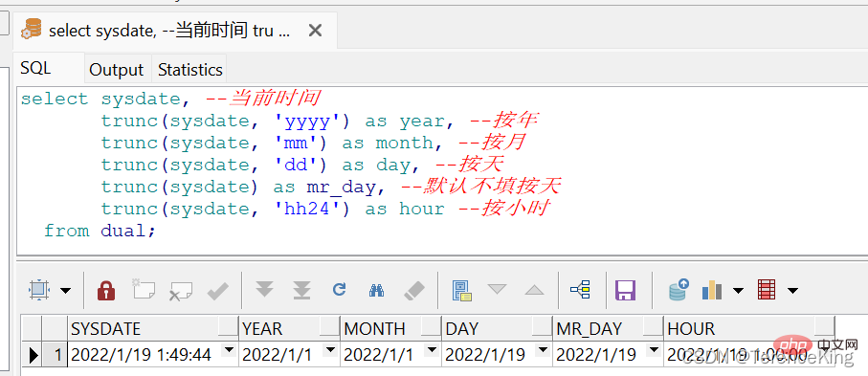Viewport: 868px width, 376px height.
Task: Select the SQL tab
Action: [35, 68]
